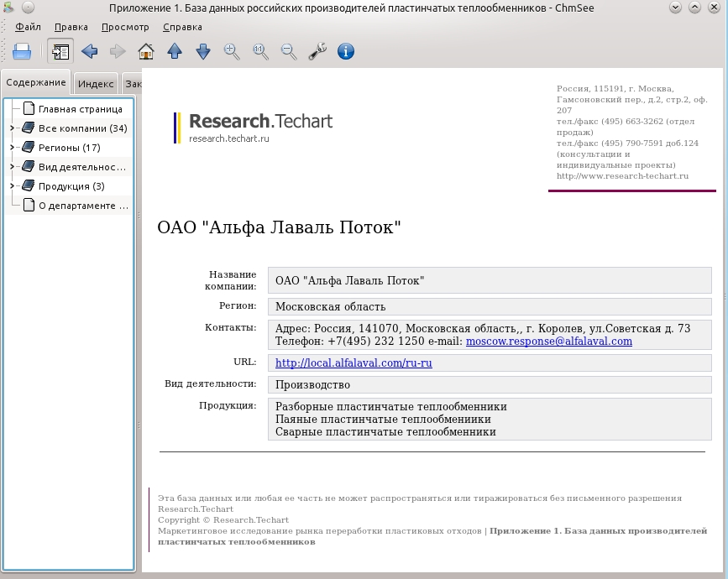The height and width of the screenshot is (579, 728).
Task: Expand the Вид деятельности node
Action: click(13, 166)
